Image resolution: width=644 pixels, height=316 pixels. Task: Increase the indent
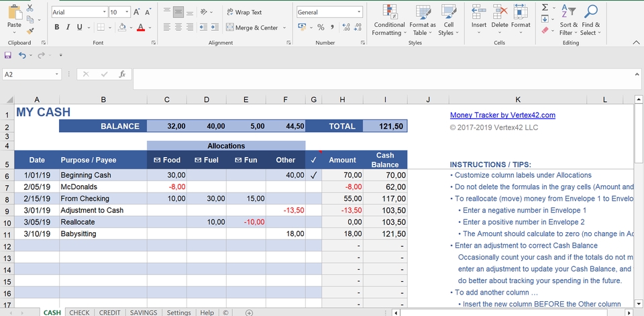point(215,28)
